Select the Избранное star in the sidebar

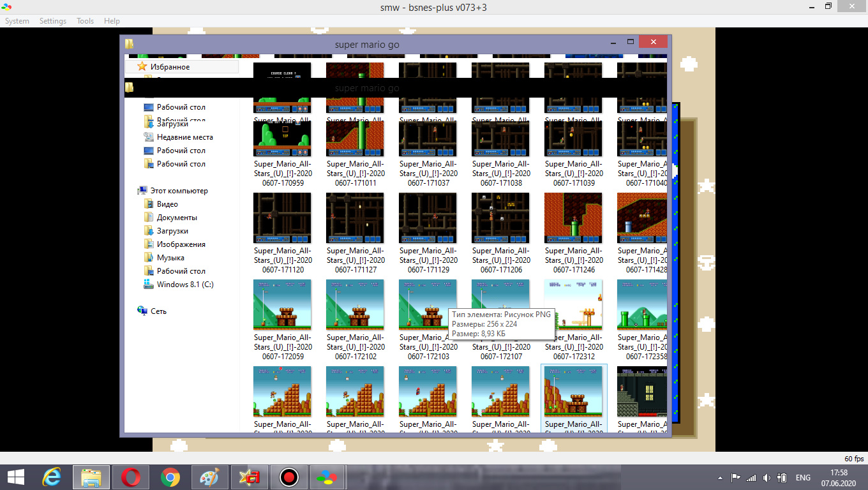pyautogui.click(x=142, y=66)
